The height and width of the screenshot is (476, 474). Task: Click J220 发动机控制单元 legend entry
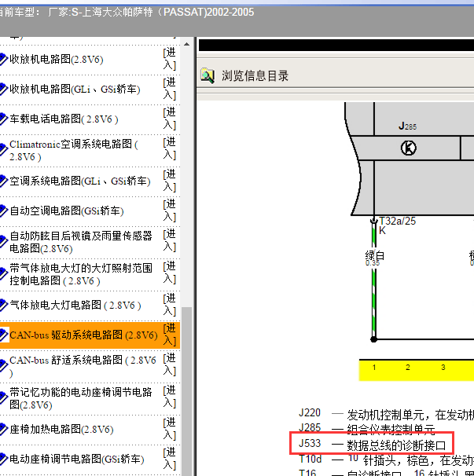[386, 414]
